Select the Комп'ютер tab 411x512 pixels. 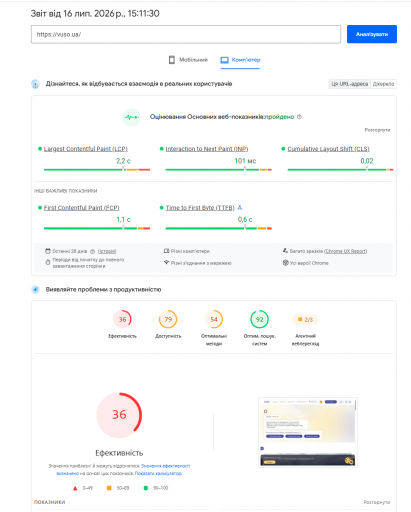click(240, 60)
